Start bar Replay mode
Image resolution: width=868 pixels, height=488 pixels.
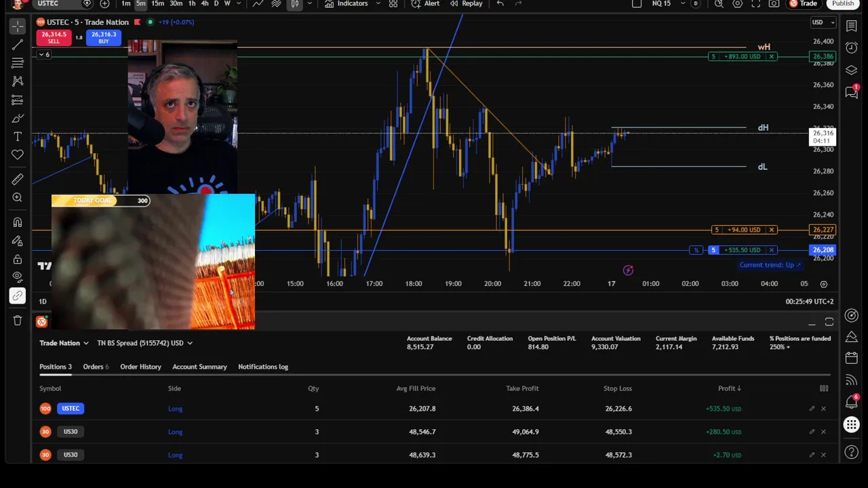pyautogui.click(x=466, y=3)
